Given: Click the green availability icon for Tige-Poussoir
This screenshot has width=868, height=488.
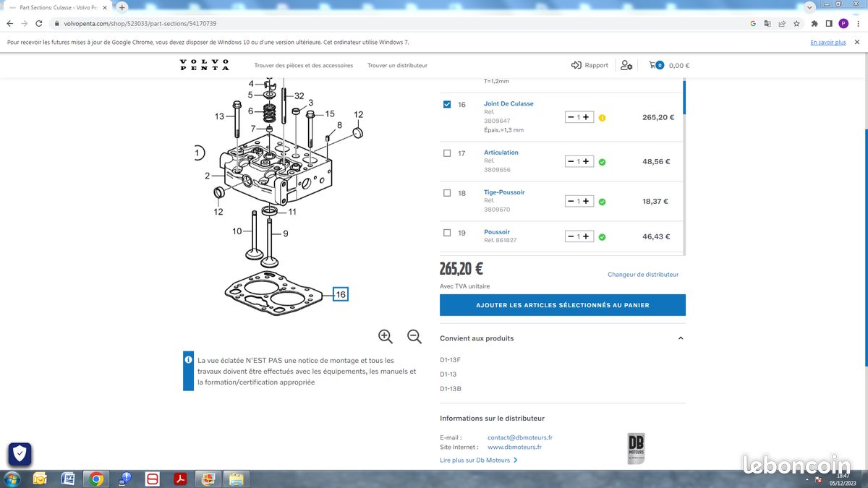Looking at the screenshot, I should [x=602, y=202].
